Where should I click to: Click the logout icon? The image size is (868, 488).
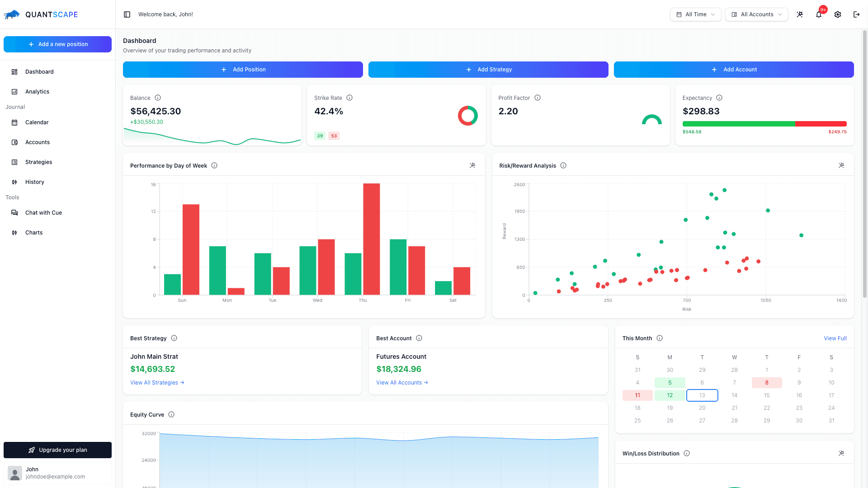pyautogui.click(x=856, y=14)
